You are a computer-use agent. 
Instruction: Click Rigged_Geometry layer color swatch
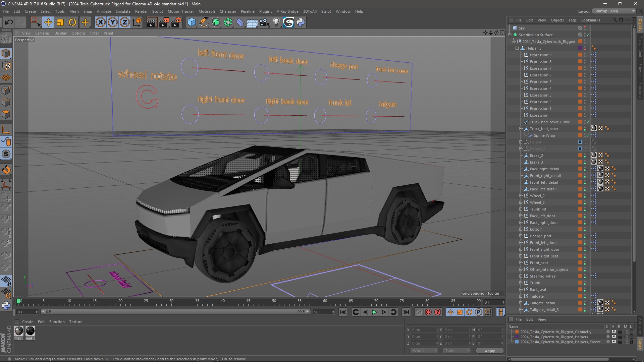click(x=517, y=332)
